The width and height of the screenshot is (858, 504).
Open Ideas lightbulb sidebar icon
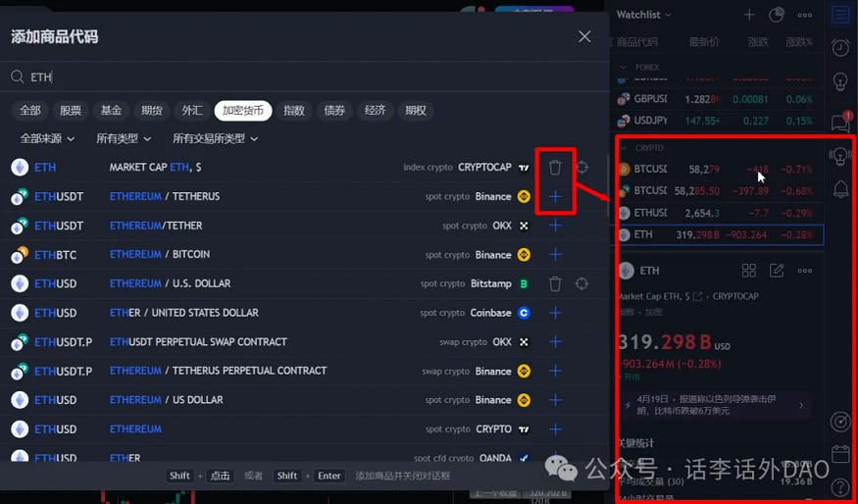[x=840, y=82]
